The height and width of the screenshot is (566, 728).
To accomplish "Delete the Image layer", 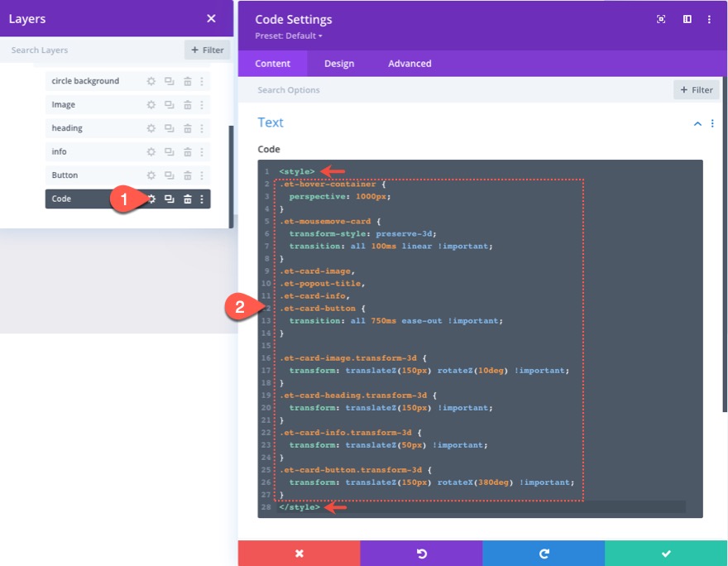I will click(x=187, y=105).
